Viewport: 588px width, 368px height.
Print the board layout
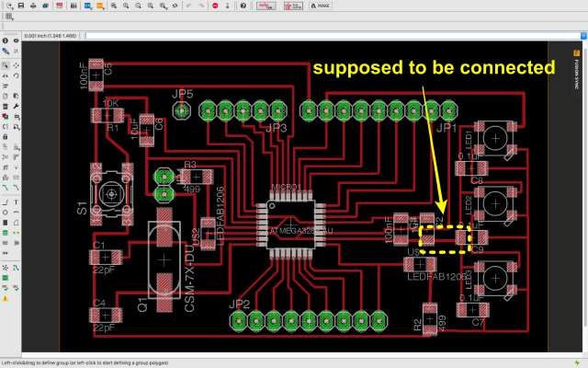33,6
